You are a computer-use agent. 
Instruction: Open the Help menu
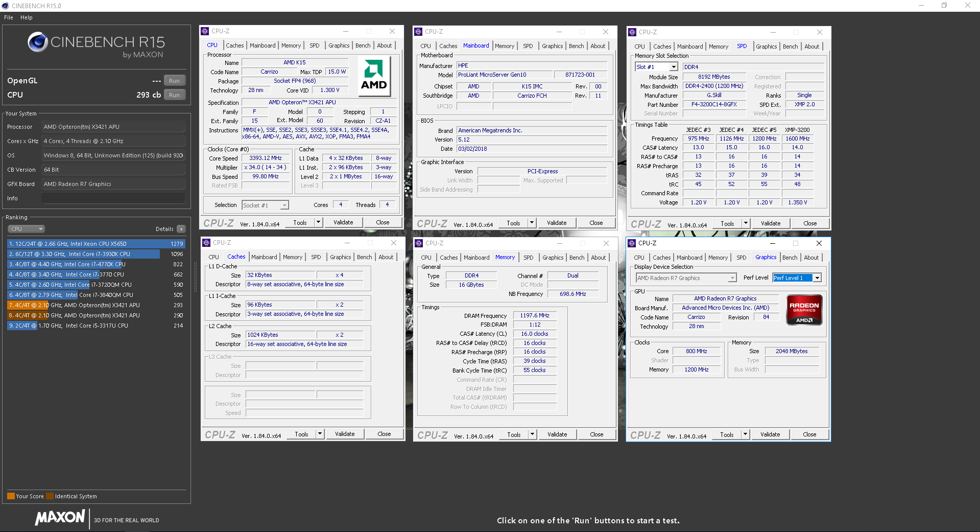[x=27, y=17]
